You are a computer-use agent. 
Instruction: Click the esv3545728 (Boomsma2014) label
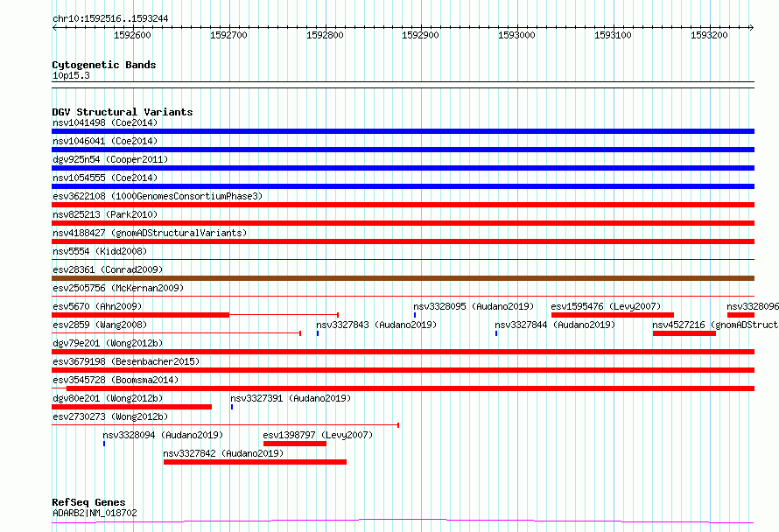pyautogui.click(x=116, y=380)
